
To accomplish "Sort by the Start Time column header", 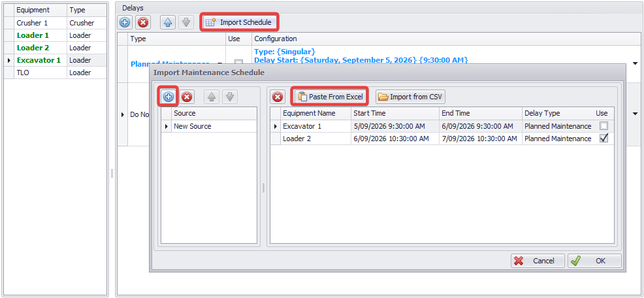I will pyautogui.click(x=394, y=113).
